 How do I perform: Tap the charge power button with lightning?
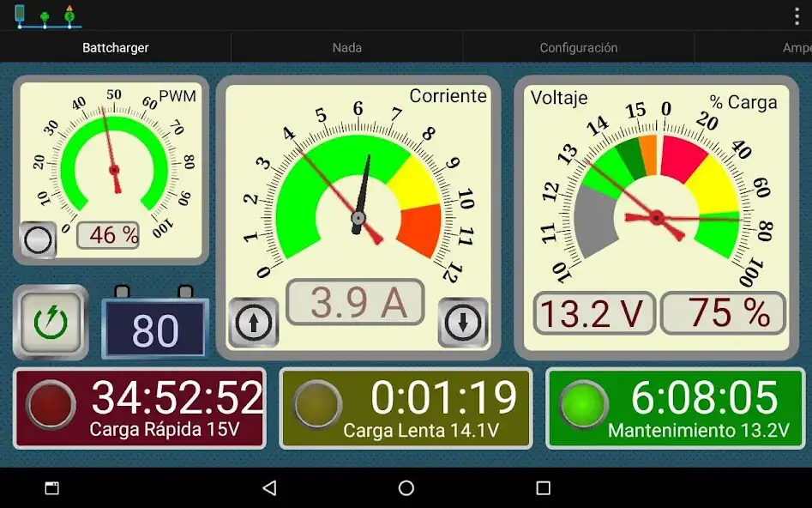click(51, 323)
